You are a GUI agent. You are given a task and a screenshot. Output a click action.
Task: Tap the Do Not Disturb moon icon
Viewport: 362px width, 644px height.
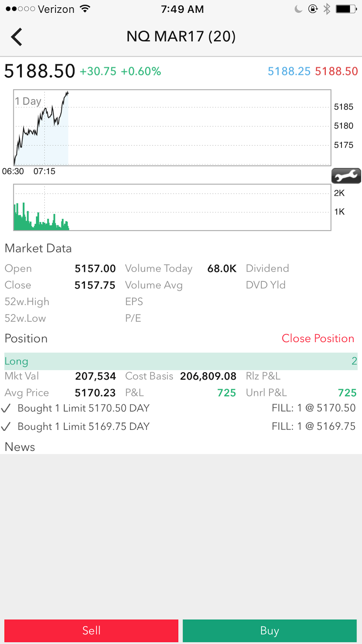pyautogui.click(x=298, y=9)
